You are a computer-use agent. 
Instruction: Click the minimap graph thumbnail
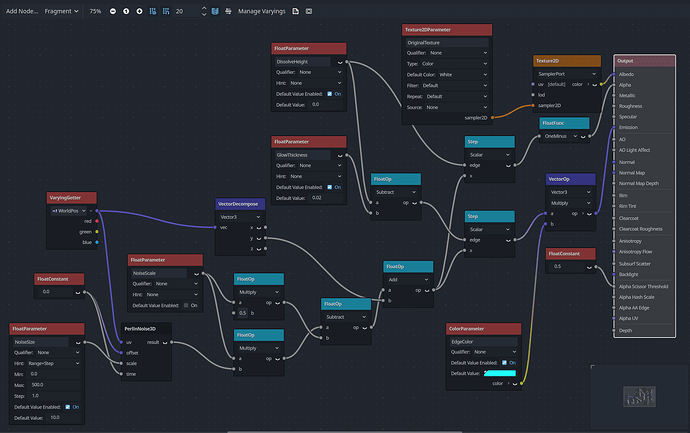pyautogui.click(x=639, y=396)
